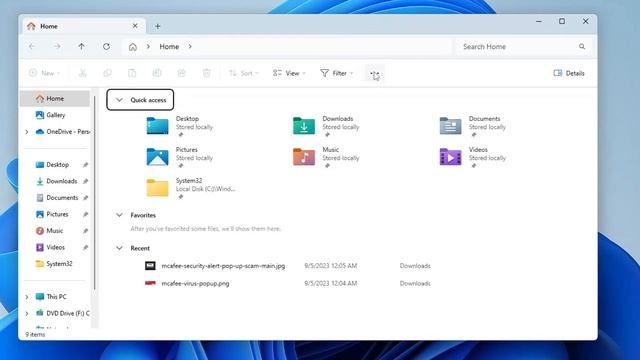Click the Back navigation arrow

(x=32, y=47)
